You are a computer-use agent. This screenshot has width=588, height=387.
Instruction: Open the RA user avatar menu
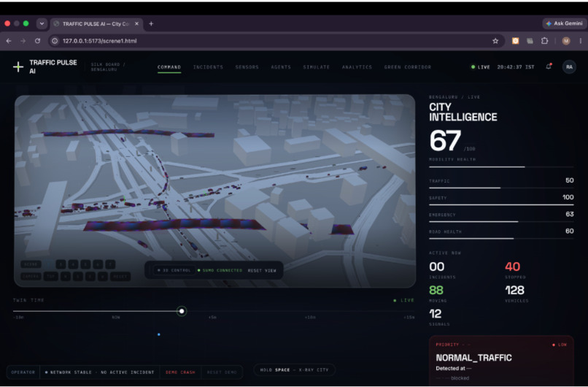(x=569, y=67)
